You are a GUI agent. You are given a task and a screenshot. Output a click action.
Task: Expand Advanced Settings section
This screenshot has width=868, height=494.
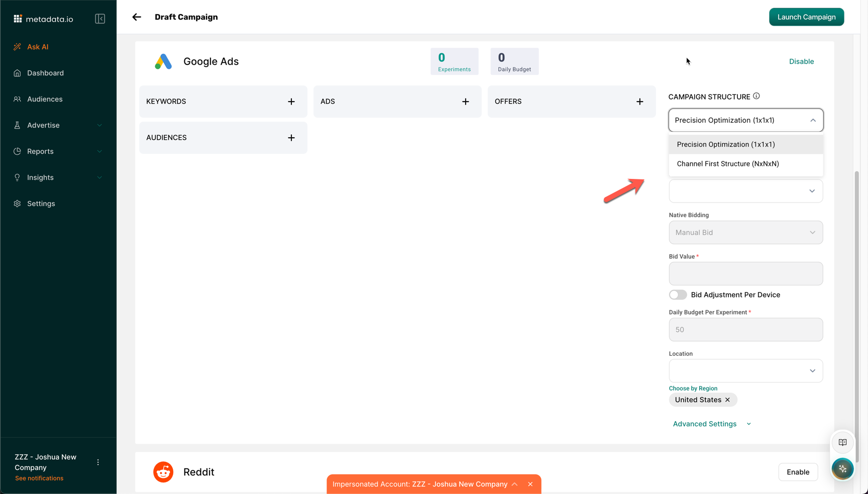[x=711, y=424]
